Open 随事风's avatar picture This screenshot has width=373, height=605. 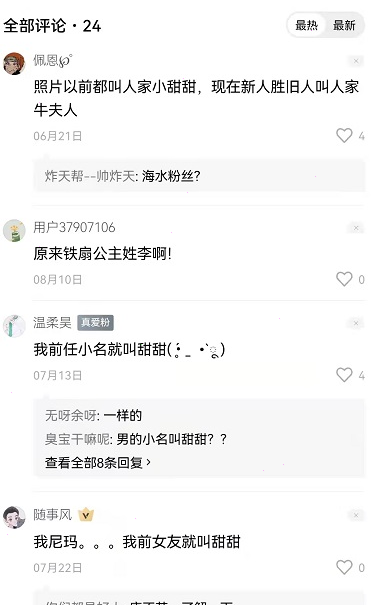tap(14, 517)
